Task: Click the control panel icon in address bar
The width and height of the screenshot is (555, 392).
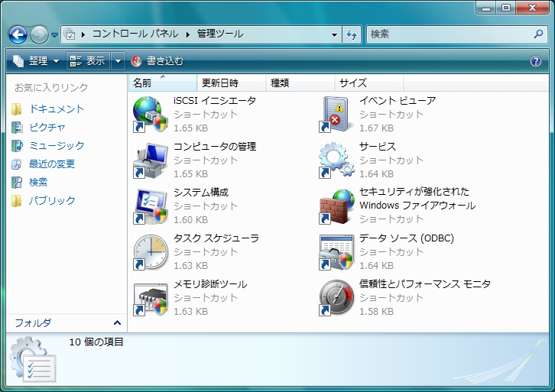Action: pyautogui.click(x=70, y=34)
